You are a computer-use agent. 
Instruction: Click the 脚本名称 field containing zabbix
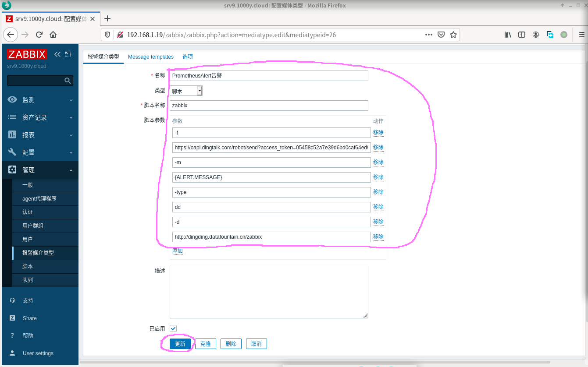(x=269, y=105)
